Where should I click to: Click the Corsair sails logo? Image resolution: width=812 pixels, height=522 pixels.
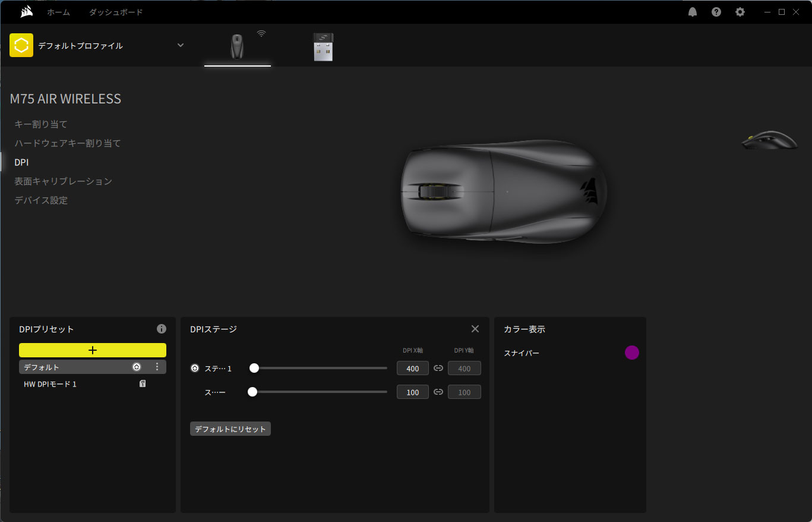[26, 12]
